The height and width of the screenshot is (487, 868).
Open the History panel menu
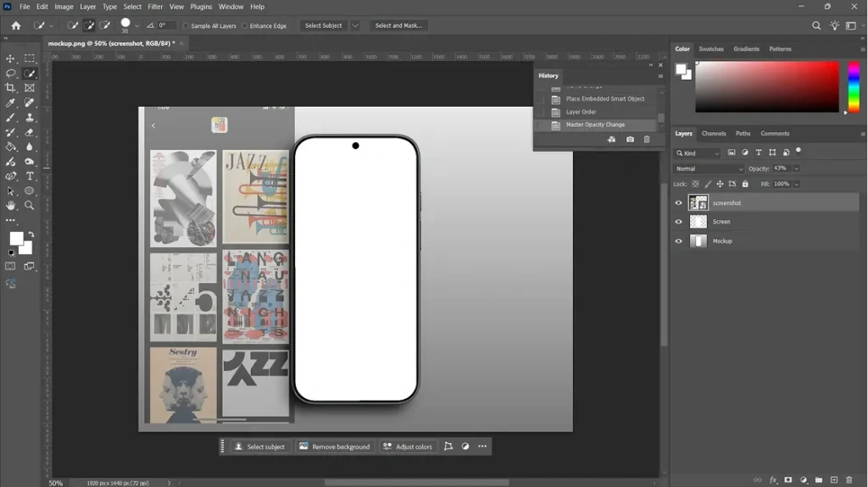[x=660, y=76]
